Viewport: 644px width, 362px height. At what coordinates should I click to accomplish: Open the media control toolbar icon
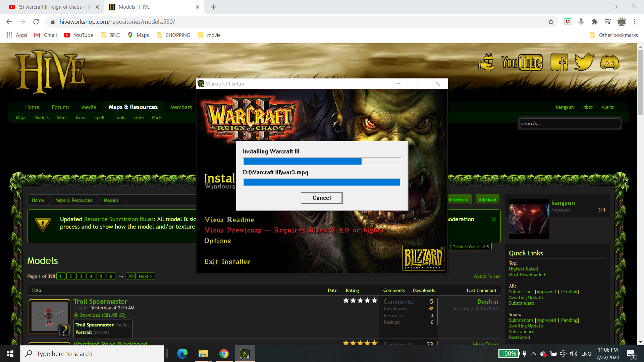(x=608, y=22)
